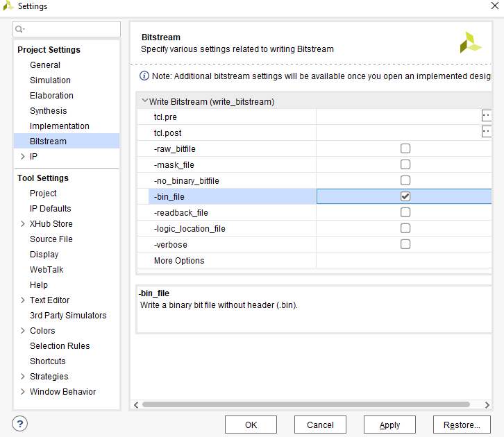The width and height of the screenshot is (504, 437).
Task: Click the tcl.pre browse ellipsis button
Action: tap(487, 116)
